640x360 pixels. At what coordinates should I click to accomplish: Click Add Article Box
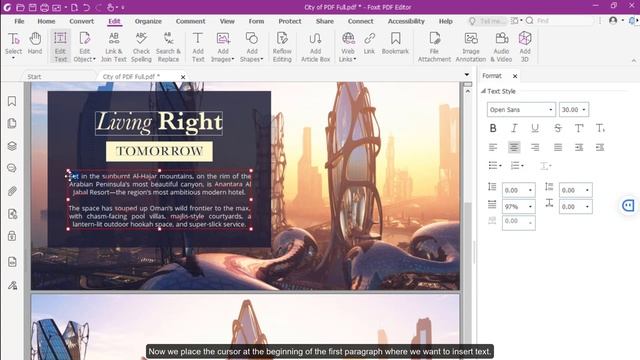click(x=316, y=47)
